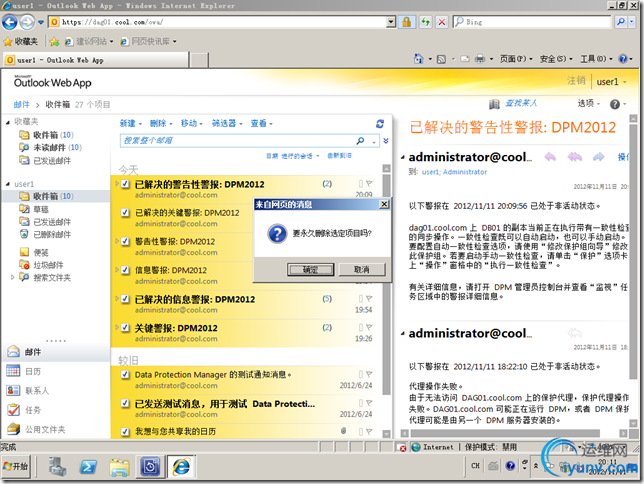Uncheck the 我想与您共享我的日历 message checkbox
644x484 pixels.
125,431
